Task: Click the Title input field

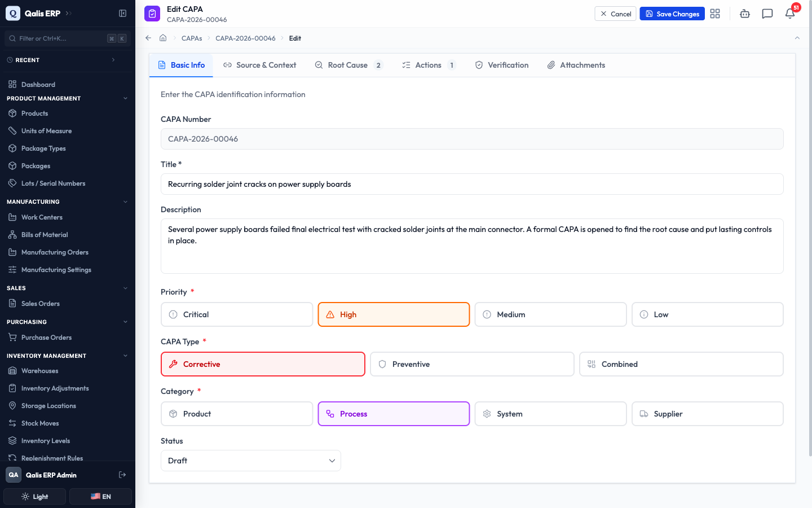Action: pyautogui.click(x=472, y=184)
